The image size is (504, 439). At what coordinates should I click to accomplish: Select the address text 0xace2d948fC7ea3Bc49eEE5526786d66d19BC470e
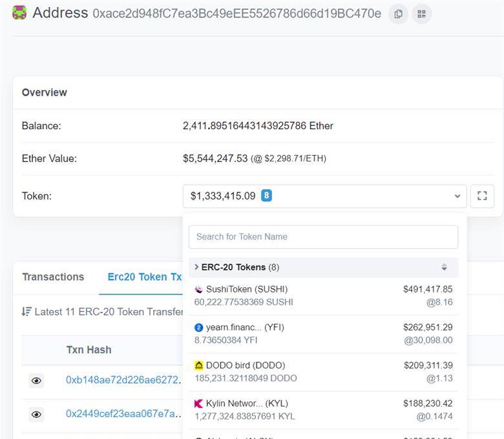[237, 14]
